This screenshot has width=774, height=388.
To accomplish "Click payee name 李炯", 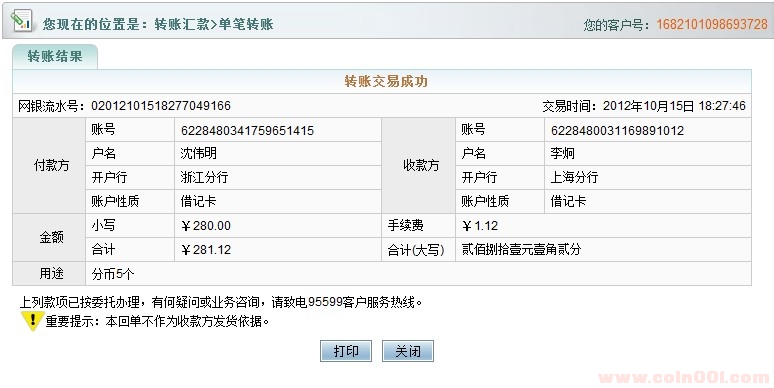I will click(563, 154).
